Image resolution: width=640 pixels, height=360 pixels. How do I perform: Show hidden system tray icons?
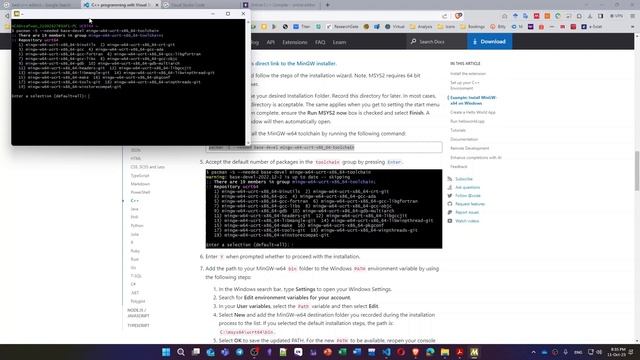[533, 352]
